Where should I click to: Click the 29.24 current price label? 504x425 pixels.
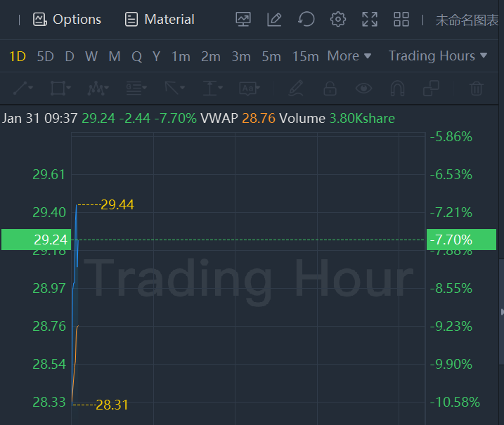tap(35, 240)
